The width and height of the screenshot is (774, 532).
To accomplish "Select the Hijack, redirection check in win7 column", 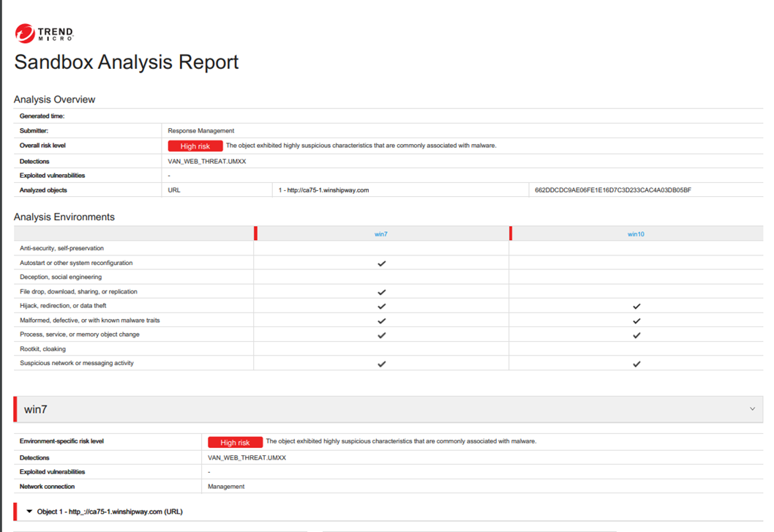I will (381, 307).
